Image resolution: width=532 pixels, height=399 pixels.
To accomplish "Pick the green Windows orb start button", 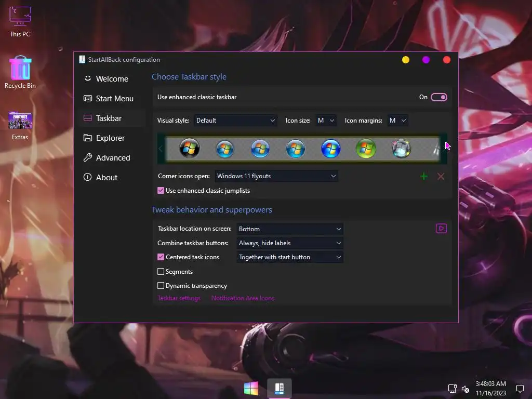I will pyautogui.click(x=366, y=148).
